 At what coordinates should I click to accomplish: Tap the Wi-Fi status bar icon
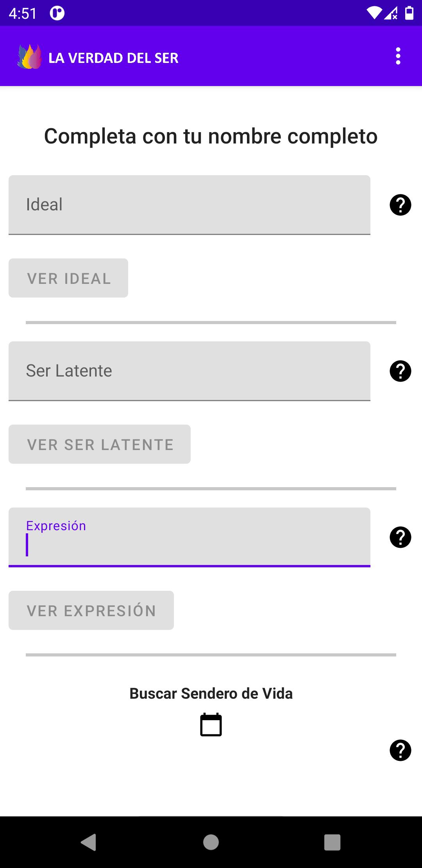click(374, 13)
